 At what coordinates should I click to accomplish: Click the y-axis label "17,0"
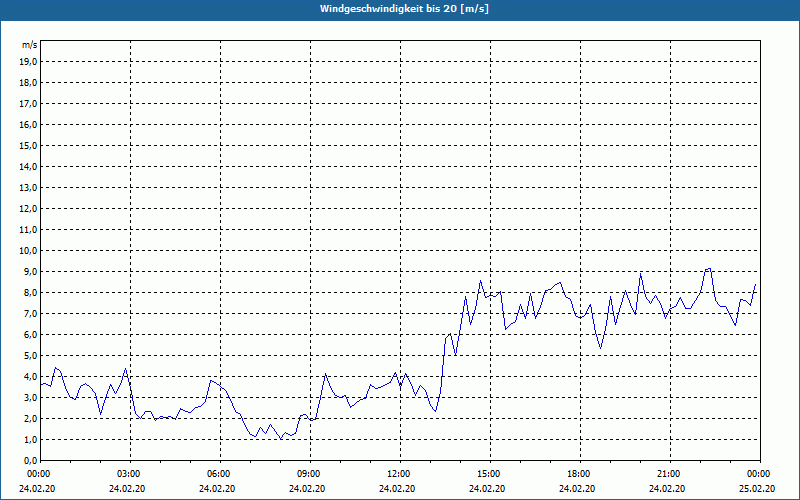click(x=28, y=104)
